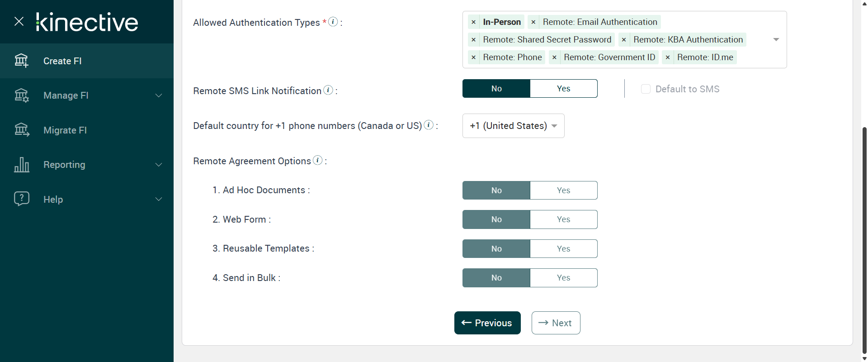Close the sidebar with the X icon
Image resolution: width=868 pixels, height=362 pixels.
[19, 21]
